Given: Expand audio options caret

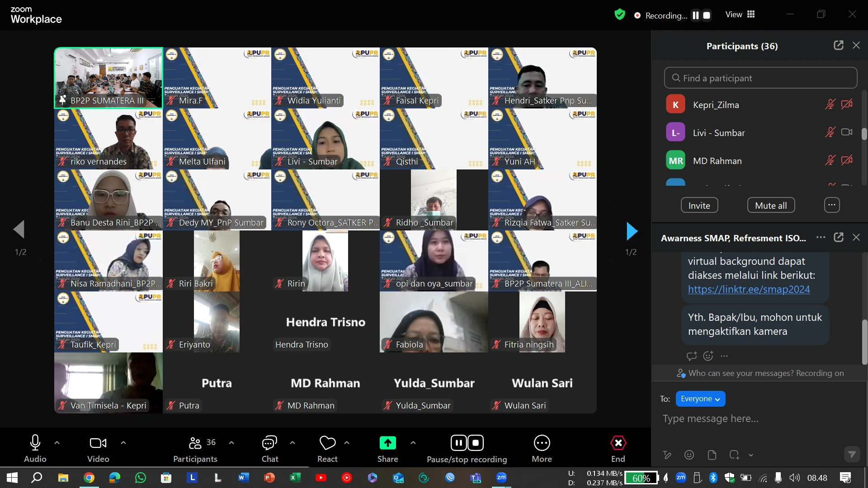Looking at the screenshot, I should (57, 443).
